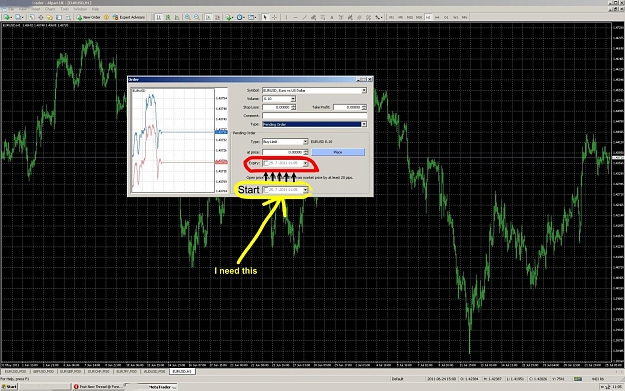This screenshot has width=625, height=391.
Task: Switch timeframe to W1
Action: (456, 17)
